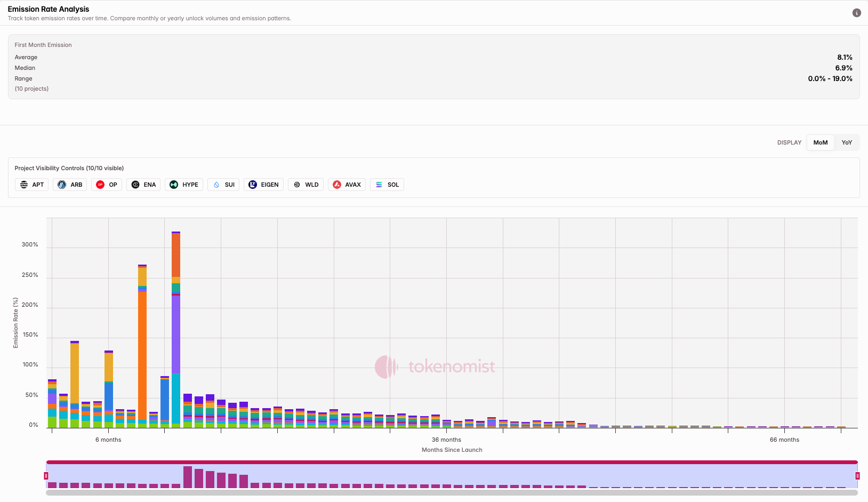Toggle SUI project visibility

pos(223,185)
